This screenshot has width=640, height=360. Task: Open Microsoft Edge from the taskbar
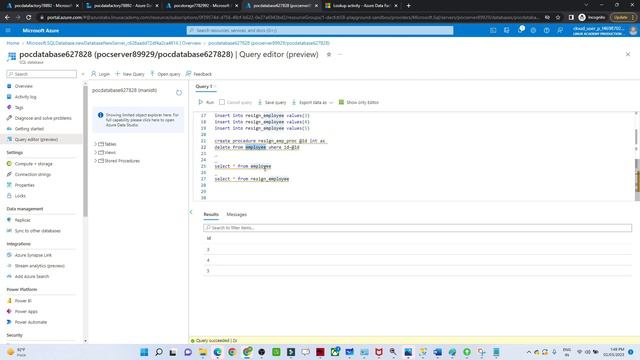[218, 352]
